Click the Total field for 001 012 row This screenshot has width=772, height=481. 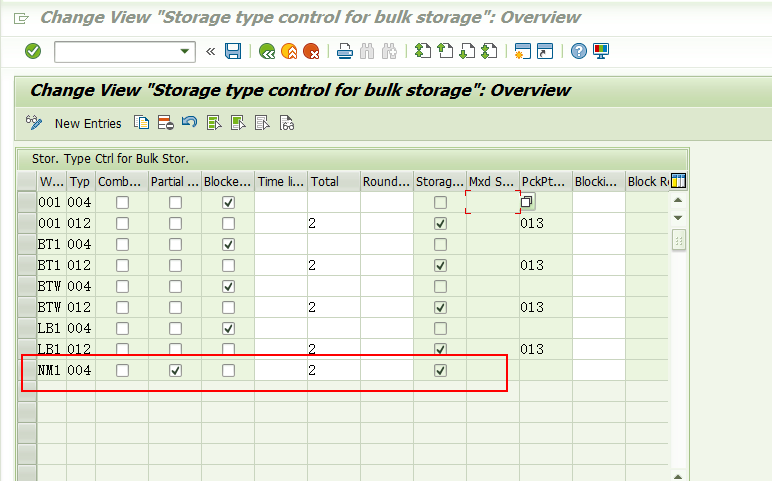click(x=334, y=224)
